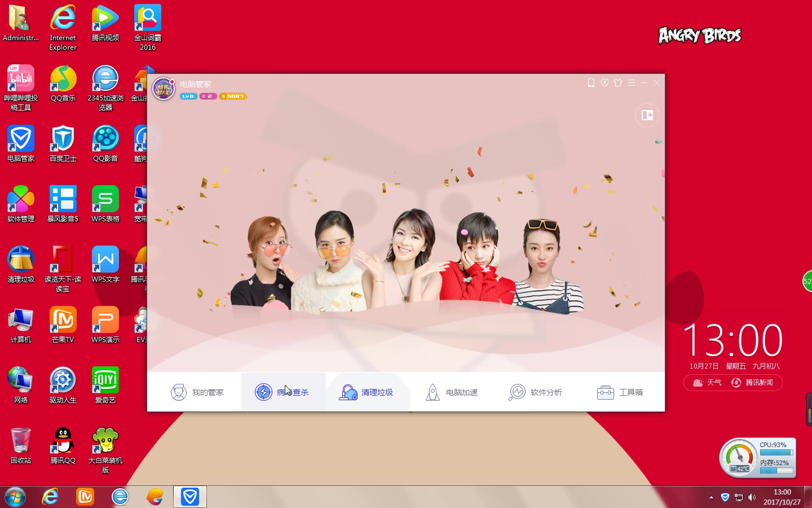Open the Administrator folder on desktop
Viewport: 812px width, 508px height.
click(21, 24)
